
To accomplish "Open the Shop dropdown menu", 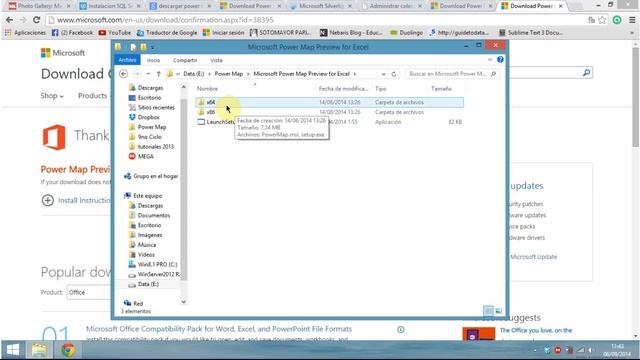I will tap(52, 96).
